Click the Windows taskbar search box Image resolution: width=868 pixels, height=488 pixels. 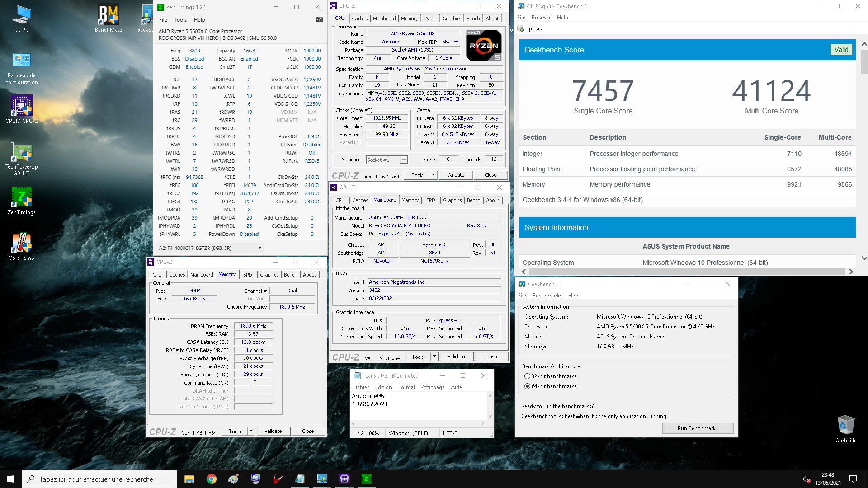[99, 479]
